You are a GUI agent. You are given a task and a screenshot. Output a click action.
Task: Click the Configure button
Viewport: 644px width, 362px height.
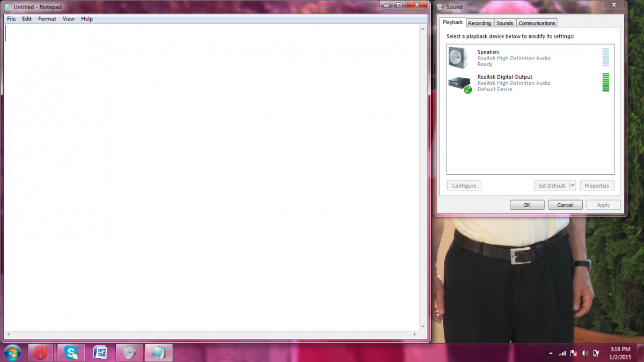464,186
